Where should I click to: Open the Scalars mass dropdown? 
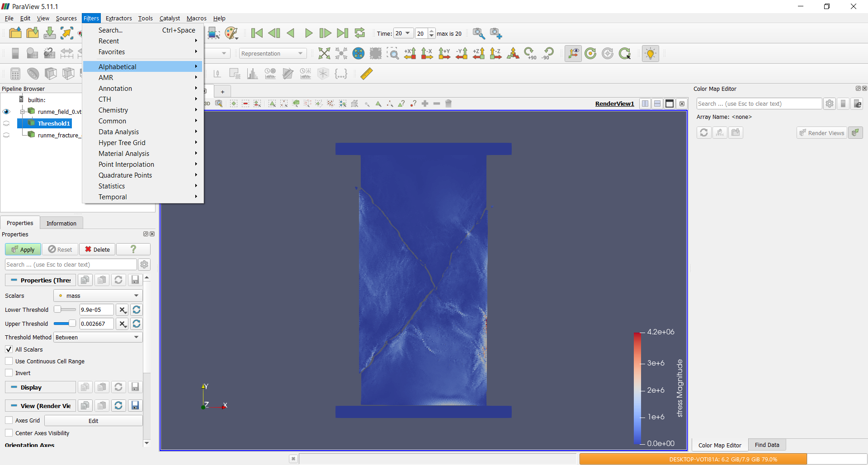coord(98,296)
